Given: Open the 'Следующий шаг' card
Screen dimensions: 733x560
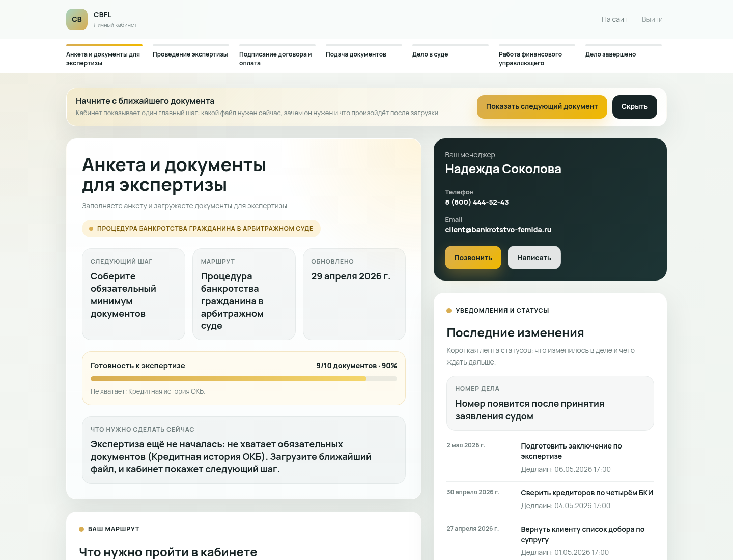Looking at the screenshot, I should (x=133, y=294).
